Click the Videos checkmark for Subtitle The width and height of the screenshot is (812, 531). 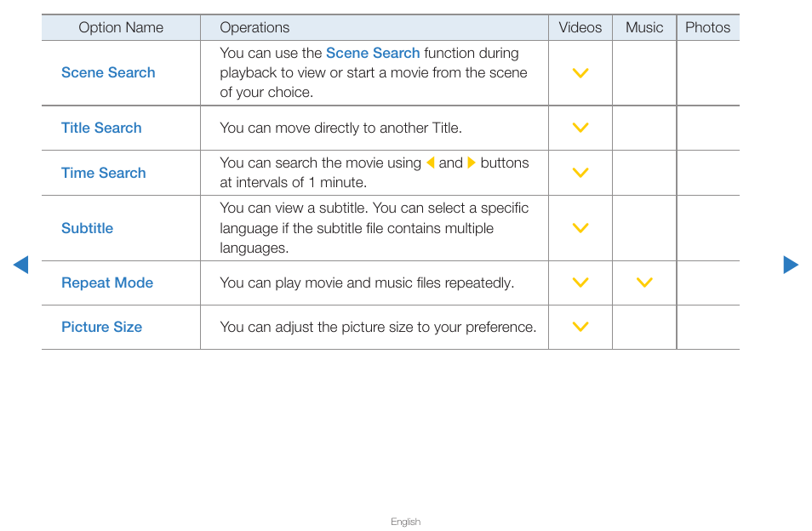point(580,228)
